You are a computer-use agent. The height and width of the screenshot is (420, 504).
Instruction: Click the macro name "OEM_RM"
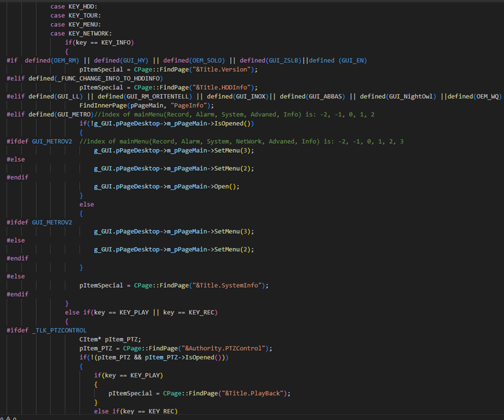tap(65, 61)
